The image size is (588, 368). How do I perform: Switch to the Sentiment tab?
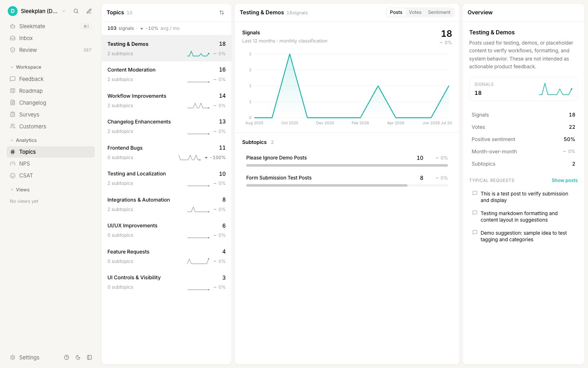click(x=439, y=12)
